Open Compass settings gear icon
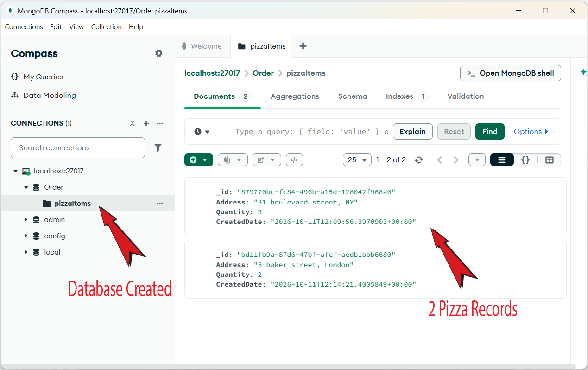Screen dimensions: 588x370 click(x=158, y=53)
